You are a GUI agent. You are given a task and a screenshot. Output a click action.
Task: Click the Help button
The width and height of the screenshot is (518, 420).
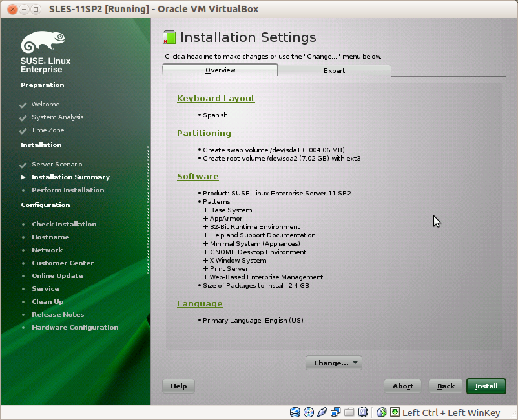[x=178, y=386]
